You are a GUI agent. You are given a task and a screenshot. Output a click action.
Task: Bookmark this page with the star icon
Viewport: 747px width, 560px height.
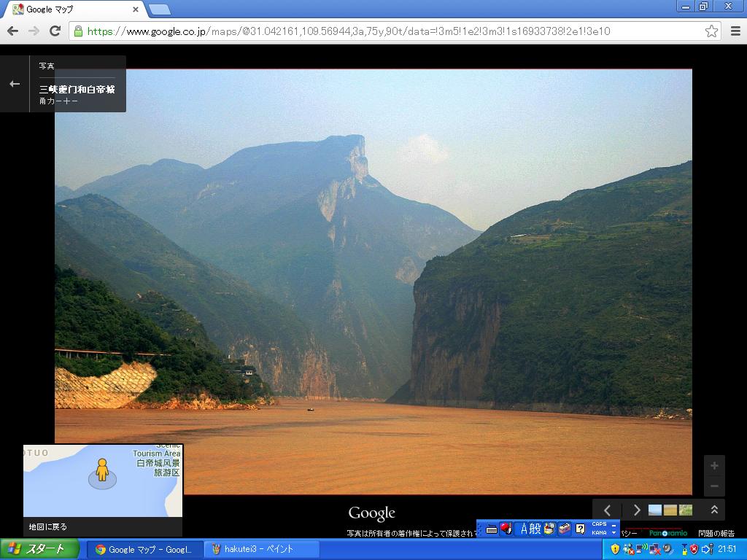click(x=711, y=31)
